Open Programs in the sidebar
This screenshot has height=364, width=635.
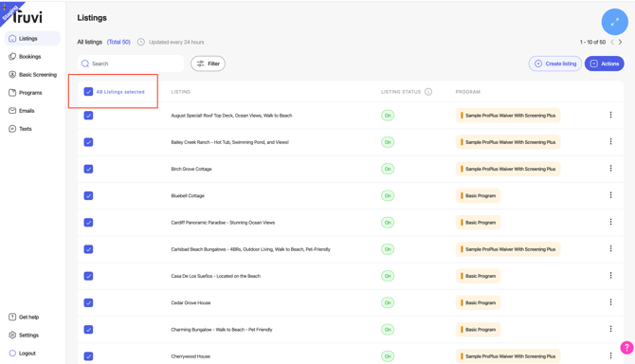(26, 93)
